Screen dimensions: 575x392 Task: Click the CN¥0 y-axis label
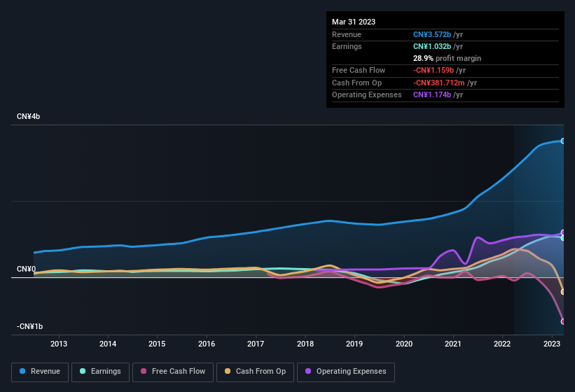click(x=27, y=269)
